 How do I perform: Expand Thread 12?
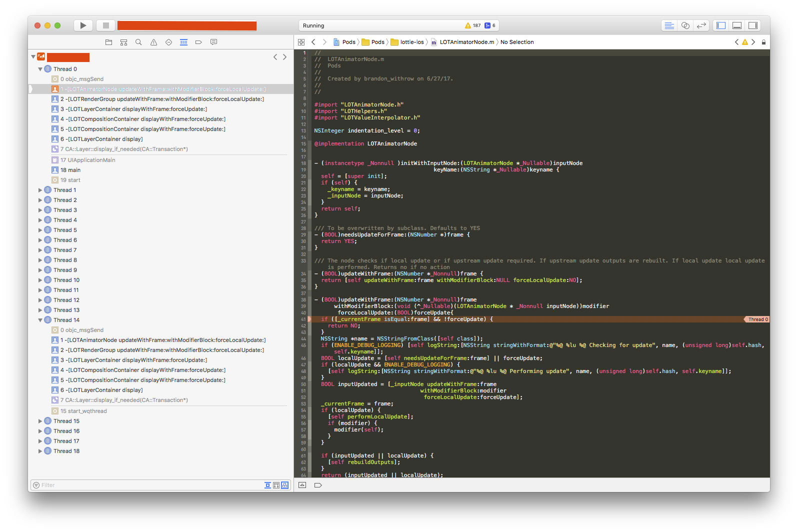tap(40, 300)
